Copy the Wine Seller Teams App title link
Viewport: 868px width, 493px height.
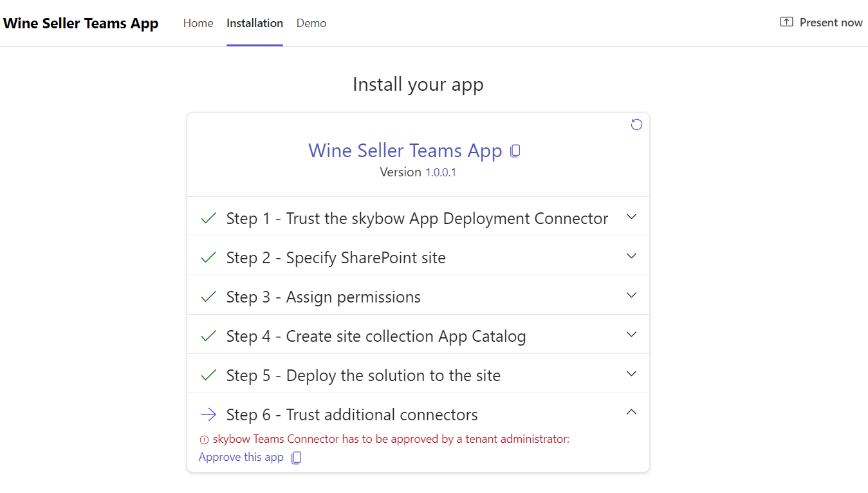click(x=515, y=151)
